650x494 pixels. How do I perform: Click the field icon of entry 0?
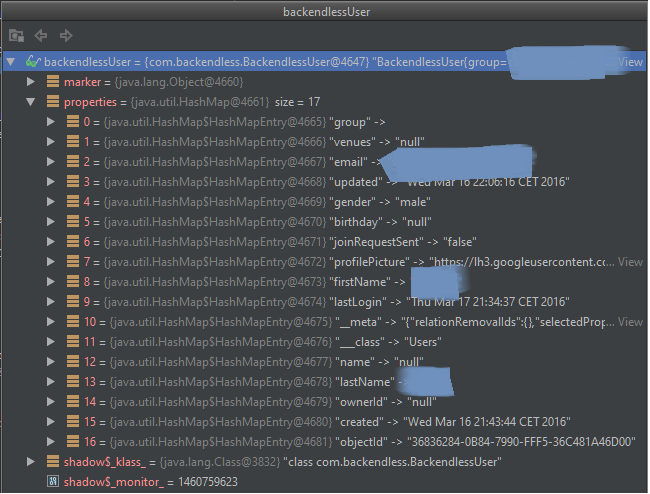(73, 122)
